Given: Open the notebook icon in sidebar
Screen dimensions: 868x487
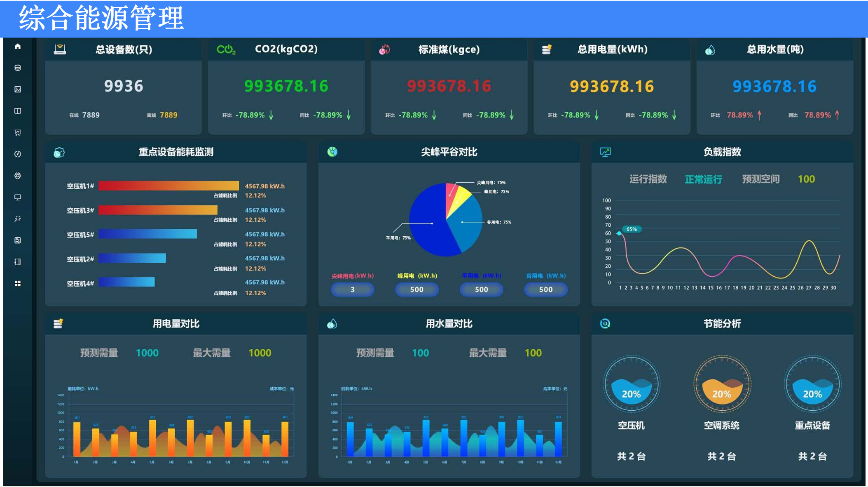Looking at the screenshot, I should pyautogui.click(x=18, y=262).
